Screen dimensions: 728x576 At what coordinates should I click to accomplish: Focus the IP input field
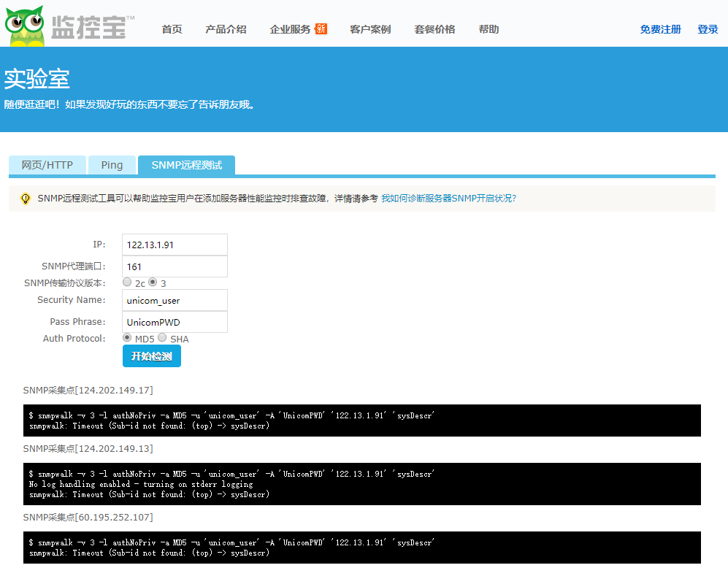[175, 245]
